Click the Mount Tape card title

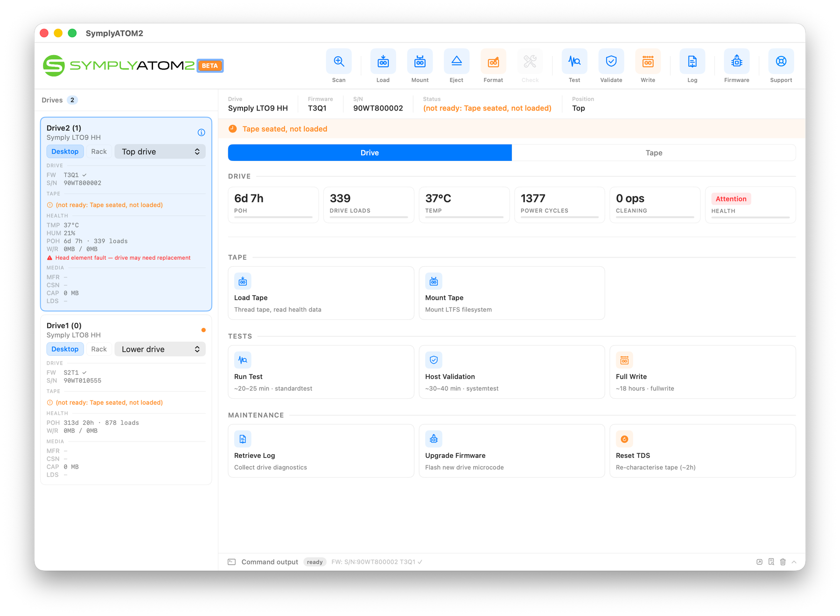click(444, 298)
